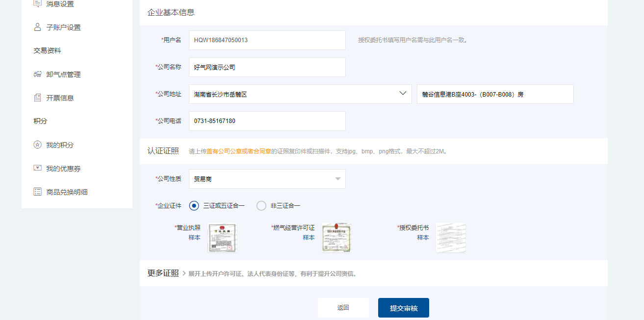
Task: Click the 我的优惠券 coupon icon
Action: (x=37, y=168)
